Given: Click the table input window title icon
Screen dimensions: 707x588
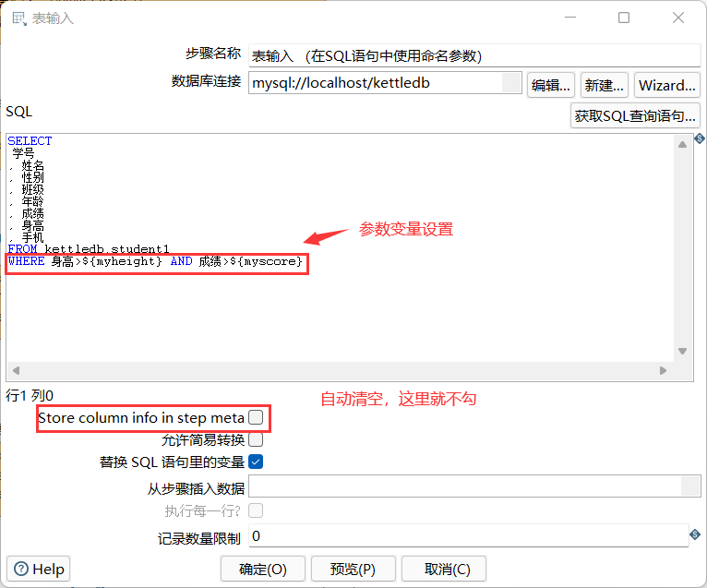Looking at the screenshot, I should pos(19,18).
